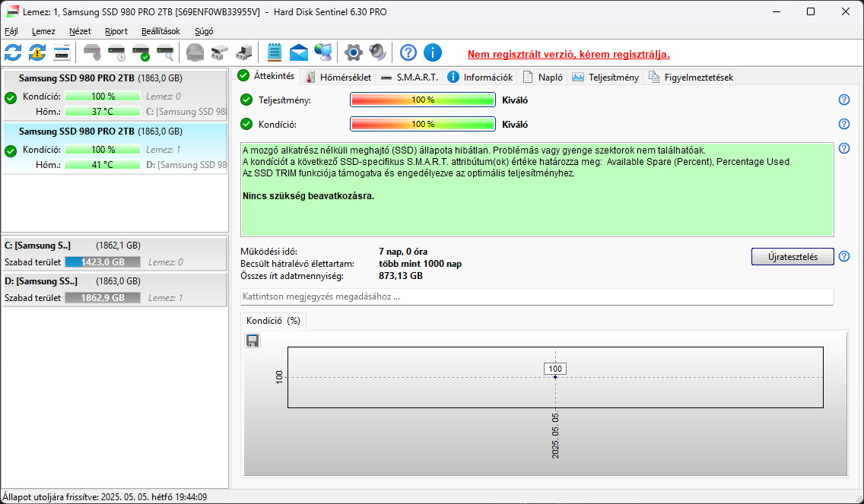Click the Kondíció 100 % gradient bar

[423, 124]
